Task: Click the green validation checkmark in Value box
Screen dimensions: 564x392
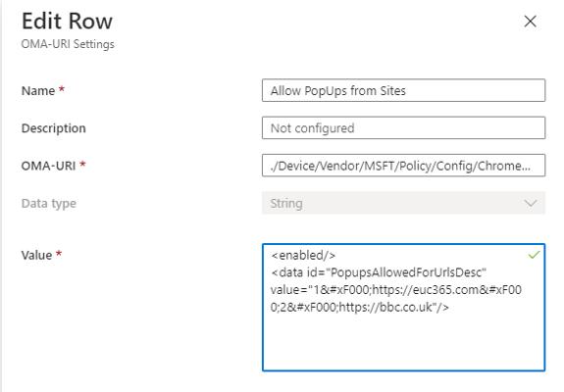Action: pyautogui.click(x=534, y=255)
